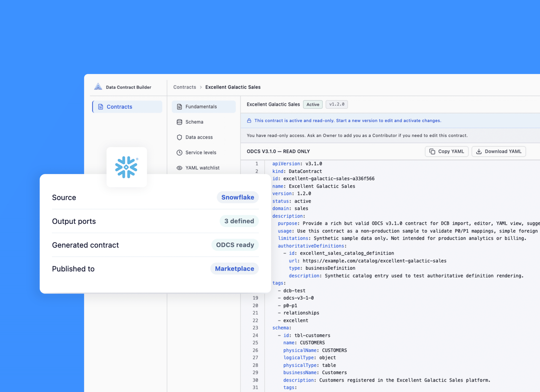This screenshot has height=392, width=540.
Task: Click the Output ports label
Action: 74,221
